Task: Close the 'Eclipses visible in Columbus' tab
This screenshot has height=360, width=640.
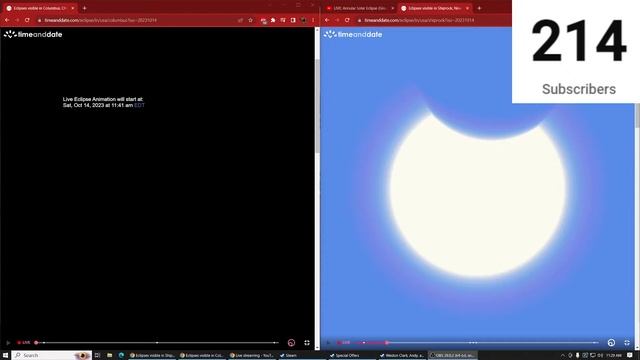Action: [73, 8]
